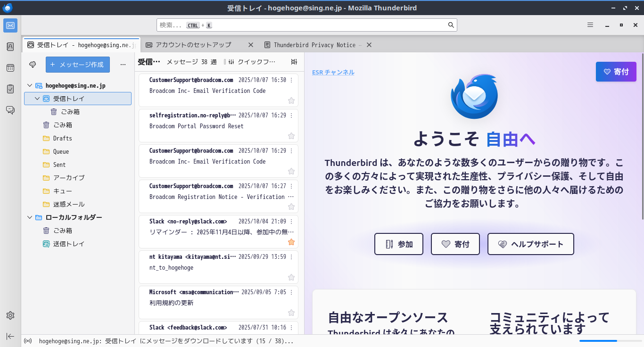
Task: Star the Broadcom Registration Notice message
Action: tap(291, 207)
